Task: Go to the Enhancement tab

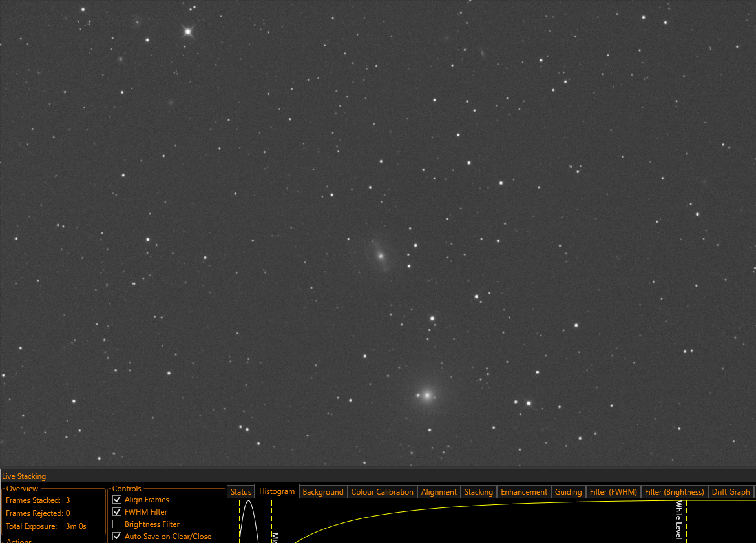Action: 524,492
